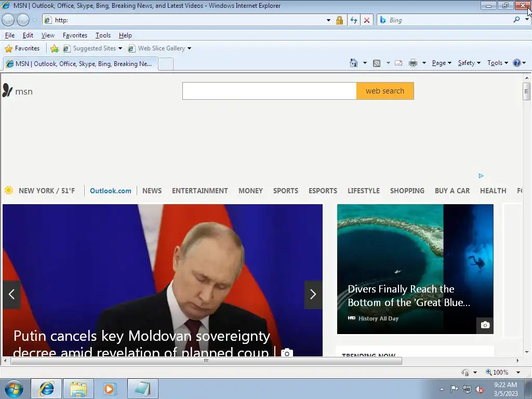Open the Help menu
The width and height of the screenshot is (532, 399).
tap(125, 35)
